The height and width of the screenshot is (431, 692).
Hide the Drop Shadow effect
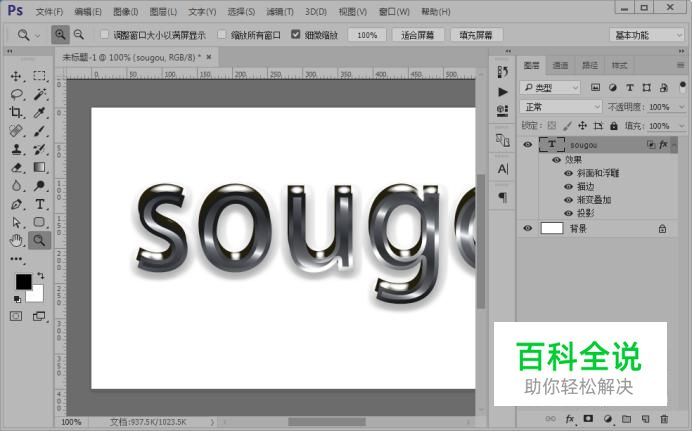pos(568,213)
